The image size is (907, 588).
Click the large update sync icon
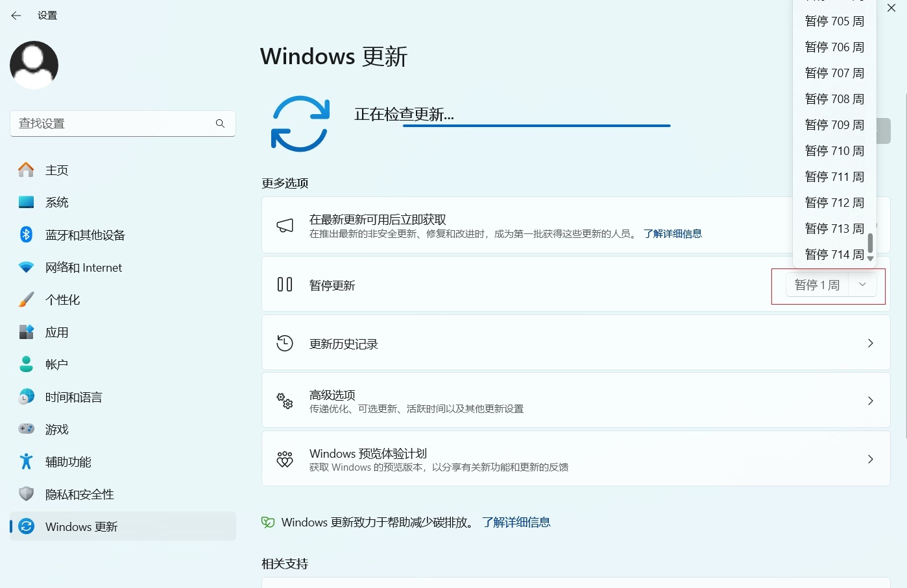tap(300, 124)
